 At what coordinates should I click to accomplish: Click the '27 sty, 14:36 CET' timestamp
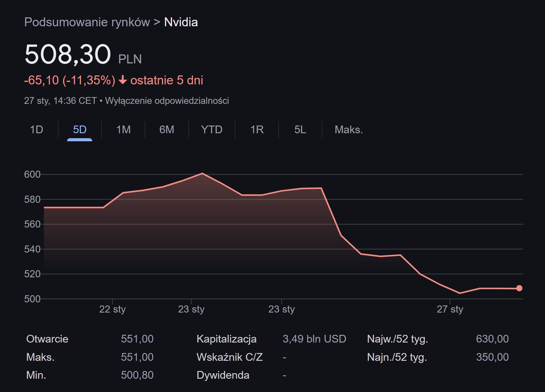coord(60,101)
